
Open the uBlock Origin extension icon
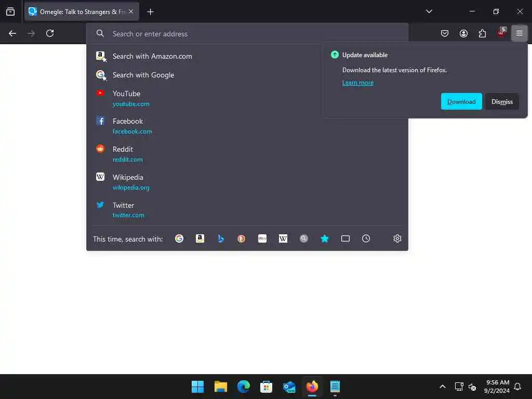click(501, 33)
